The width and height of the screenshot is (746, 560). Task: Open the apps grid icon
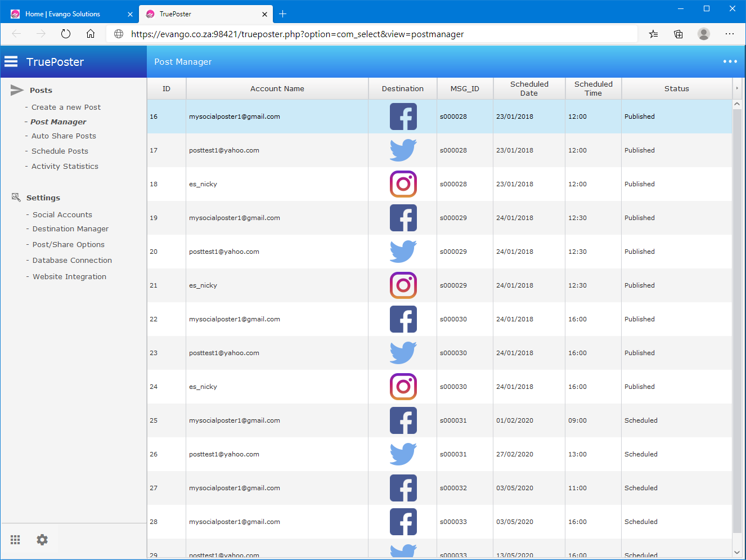[x=15, y=540]
